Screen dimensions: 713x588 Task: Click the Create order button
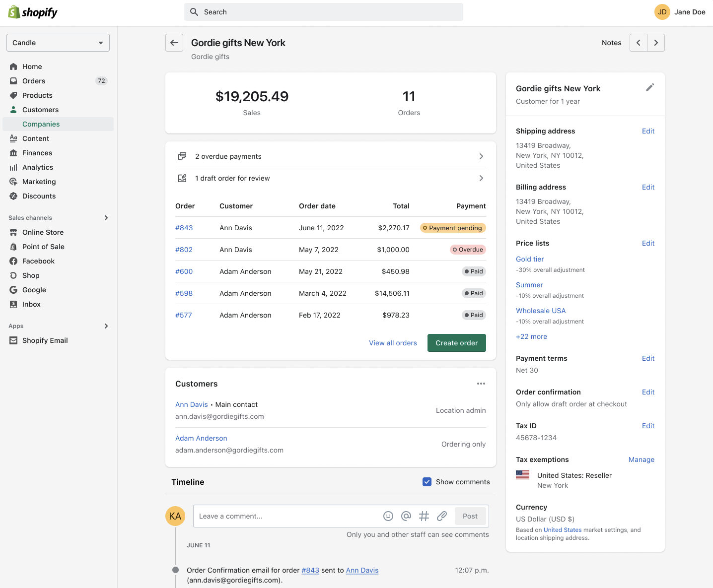click(x=456, y=343)
